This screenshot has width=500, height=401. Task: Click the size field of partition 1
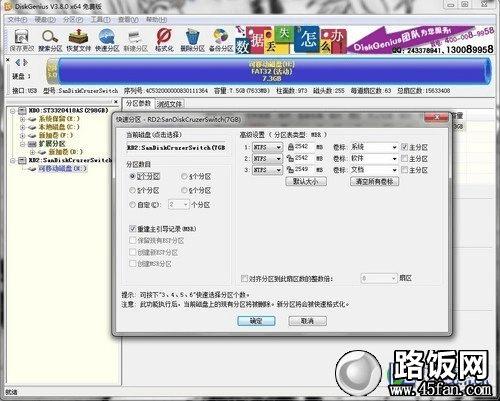point(304,147)
